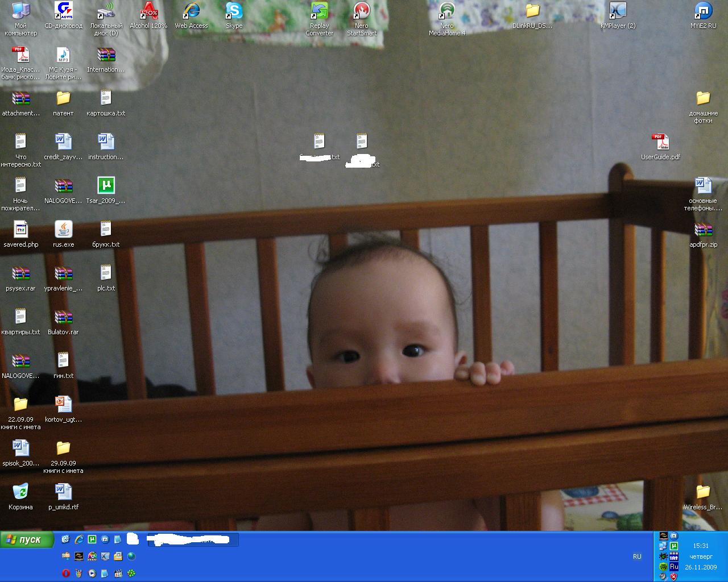The height and width of the screenshot is (582, 728).
Task: Open Мой компьютер
Action: (21, 10)
